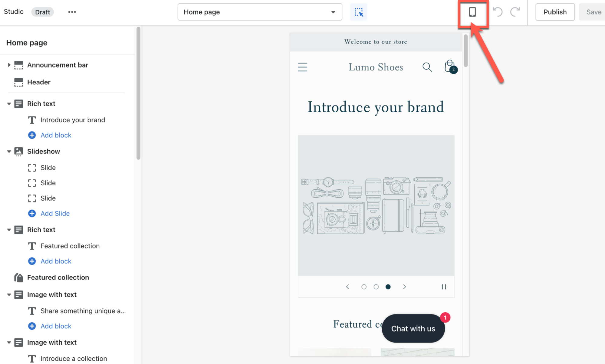The width and height of the screenshot is (605, 364).
Task: Select the second slideshow dot indicator
Action: click(376, 287)
